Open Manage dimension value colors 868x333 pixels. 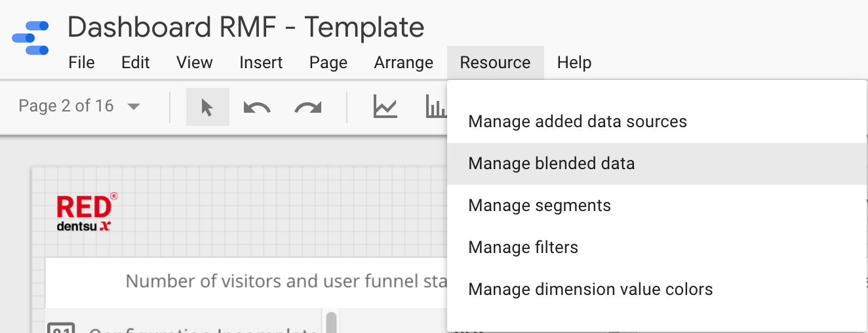point(590,290)
